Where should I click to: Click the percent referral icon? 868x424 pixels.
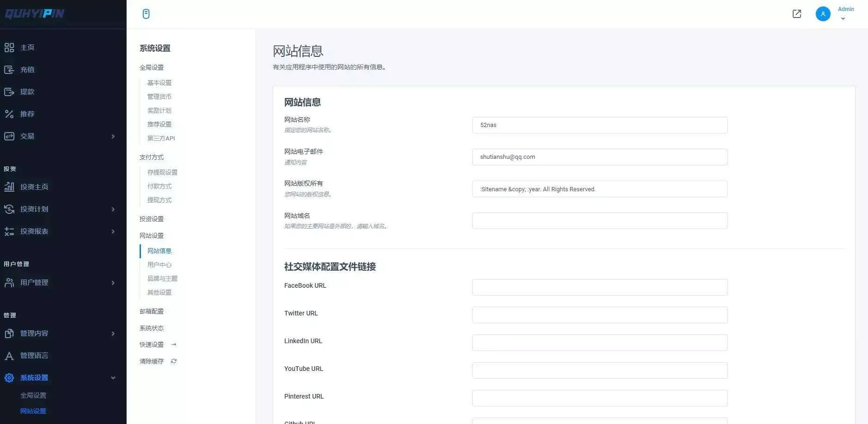click(9, 114)
